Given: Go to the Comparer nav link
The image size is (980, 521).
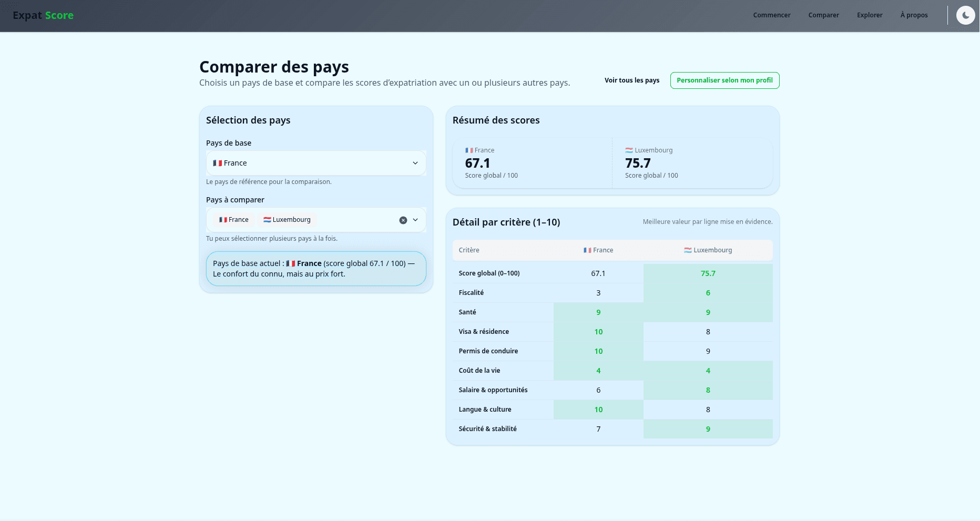Looking at the screenshot, I should (823, 15).
